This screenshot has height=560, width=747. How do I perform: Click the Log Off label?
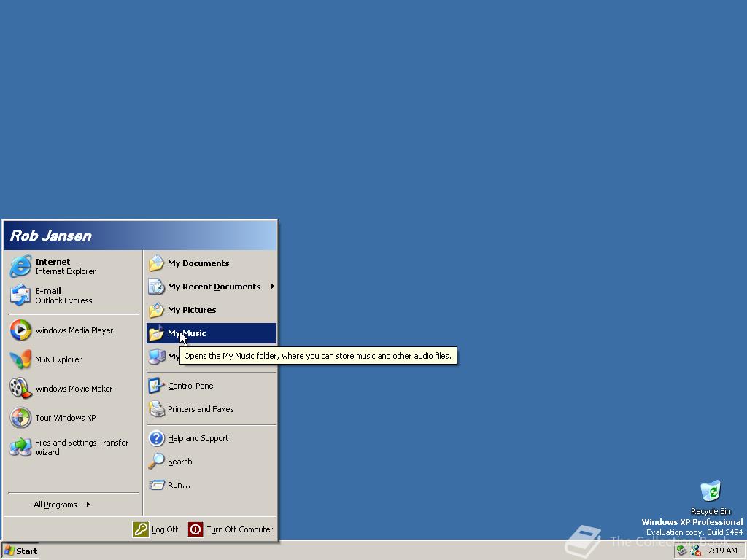pos(165,529)
